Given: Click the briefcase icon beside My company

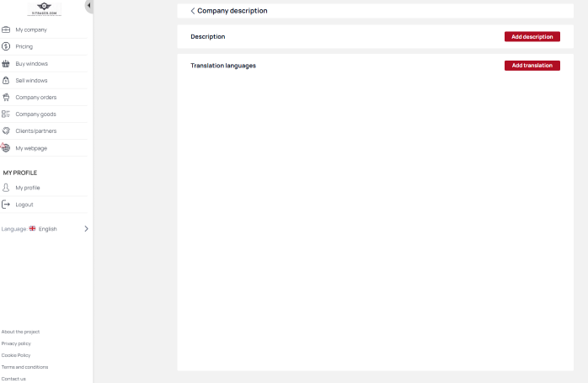Looking at the screenshot, I should [x=6, y=29].
